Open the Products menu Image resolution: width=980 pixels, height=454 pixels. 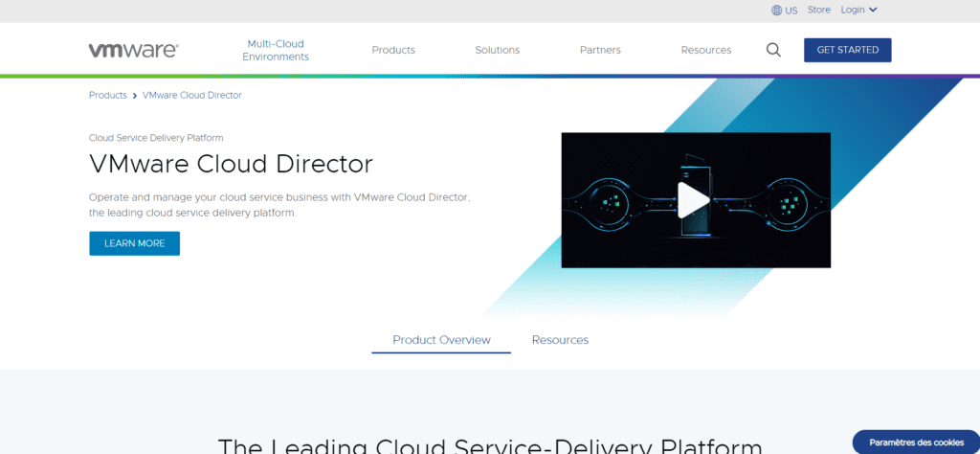point(393,50)
